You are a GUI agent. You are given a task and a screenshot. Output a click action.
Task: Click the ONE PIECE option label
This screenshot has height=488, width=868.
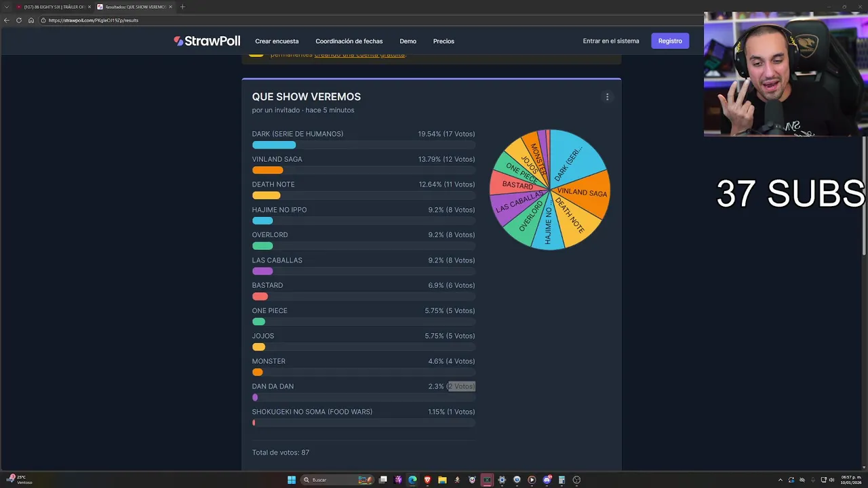pos(270,311)
